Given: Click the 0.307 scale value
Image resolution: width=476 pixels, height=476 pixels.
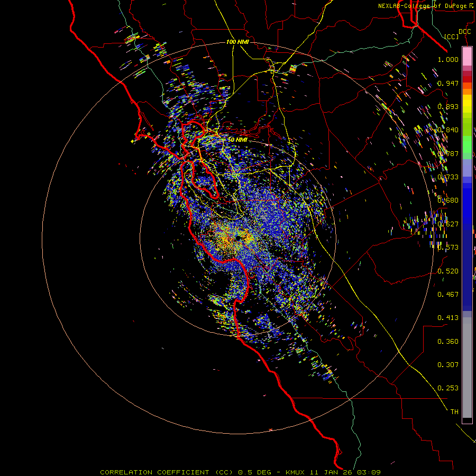Looking at the screenshot, I should pos(448,365).
